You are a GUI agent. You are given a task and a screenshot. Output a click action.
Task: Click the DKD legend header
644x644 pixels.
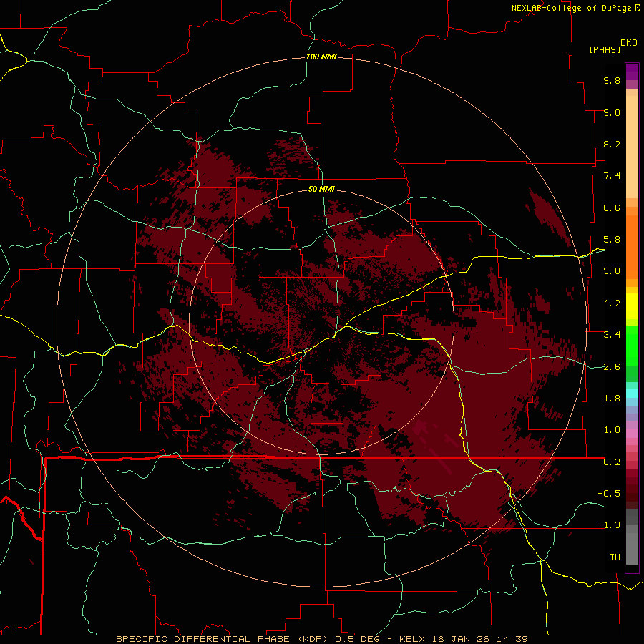pos(629,43)
